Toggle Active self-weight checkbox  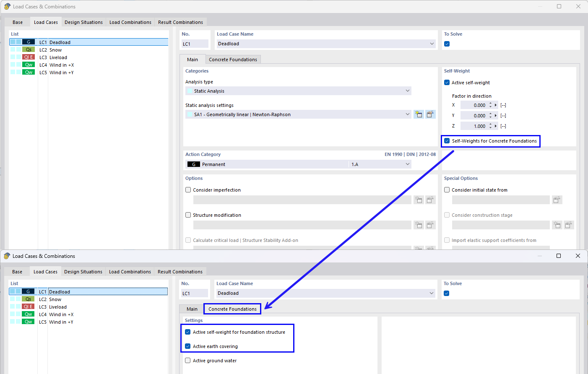[x=447, y=83]
